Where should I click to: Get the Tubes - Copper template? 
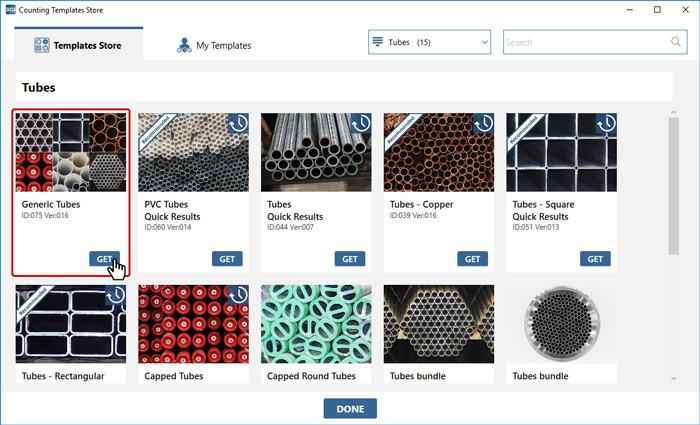tap(473, 258)
